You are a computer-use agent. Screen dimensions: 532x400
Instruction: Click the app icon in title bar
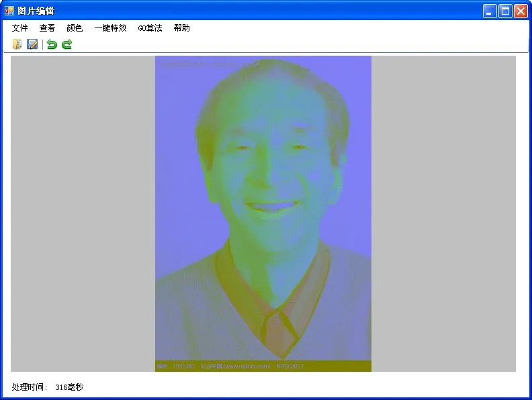pyautogui.click(x=9, y=11)
